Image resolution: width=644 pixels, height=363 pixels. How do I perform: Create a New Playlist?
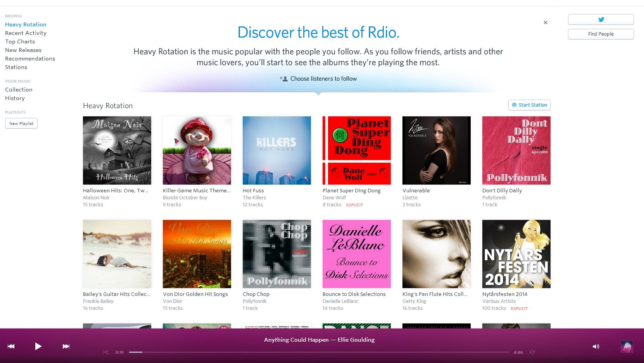21,123
